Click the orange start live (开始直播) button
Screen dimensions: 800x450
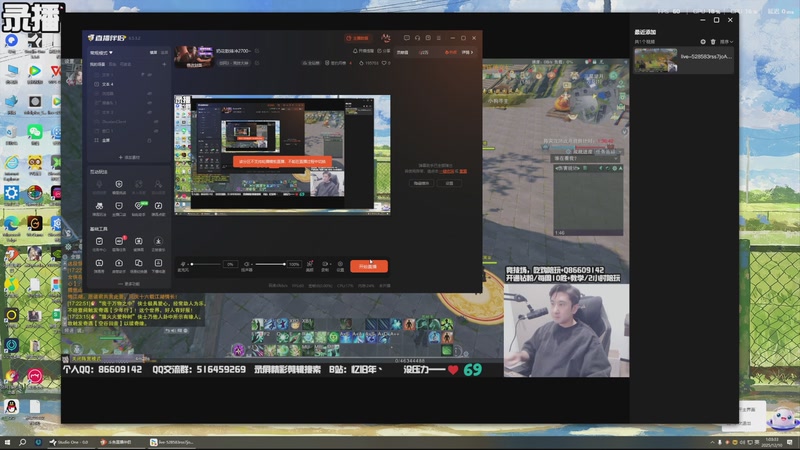(369, 266)
